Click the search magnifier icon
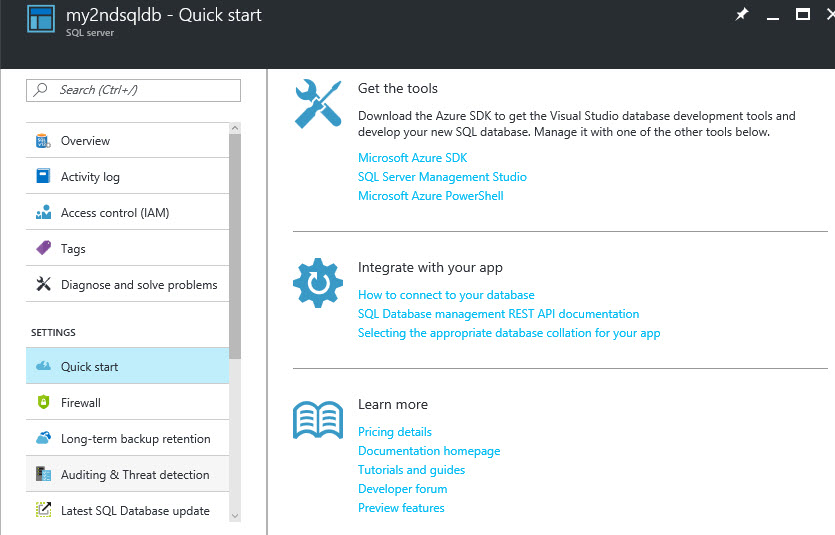The image size is (835, 535). tap(40, 89)
